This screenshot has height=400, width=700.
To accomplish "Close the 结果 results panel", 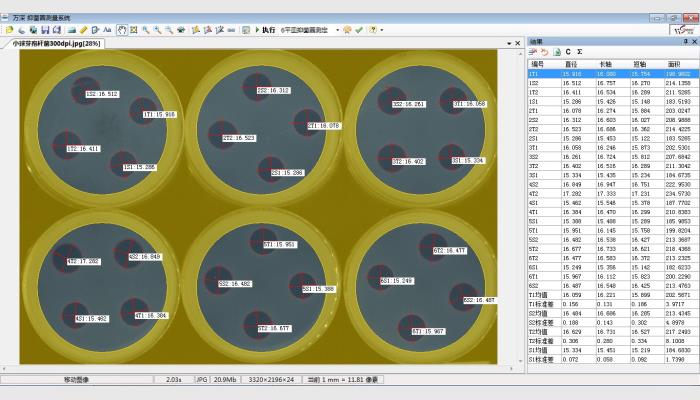I will 694,41.
